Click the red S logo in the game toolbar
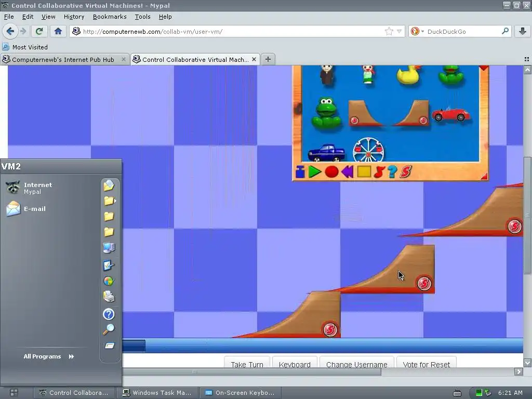Image resolution: width=532 pixels, height=399 pixels. click(405, 172)
